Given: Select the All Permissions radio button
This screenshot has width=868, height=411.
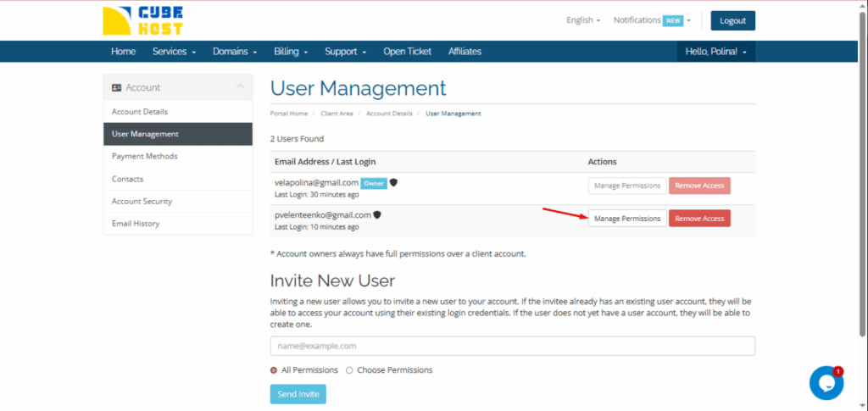Looking at the screenshot, I should (x=274, y=370).
